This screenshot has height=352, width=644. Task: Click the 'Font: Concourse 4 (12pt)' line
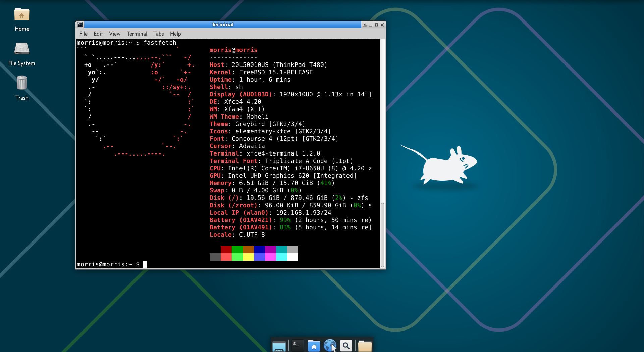pos(274,139)
